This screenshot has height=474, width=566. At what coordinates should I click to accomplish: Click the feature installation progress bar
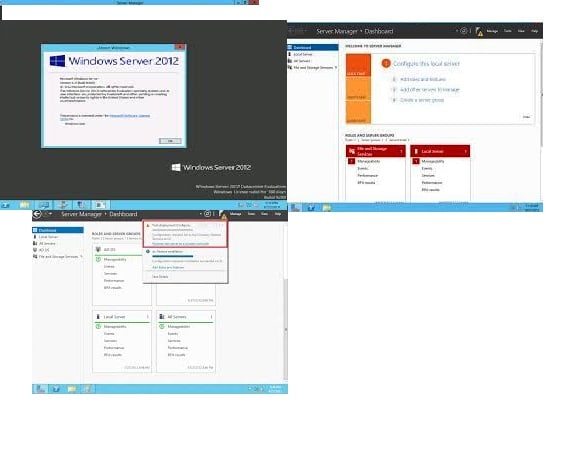[x=173, y=256]
